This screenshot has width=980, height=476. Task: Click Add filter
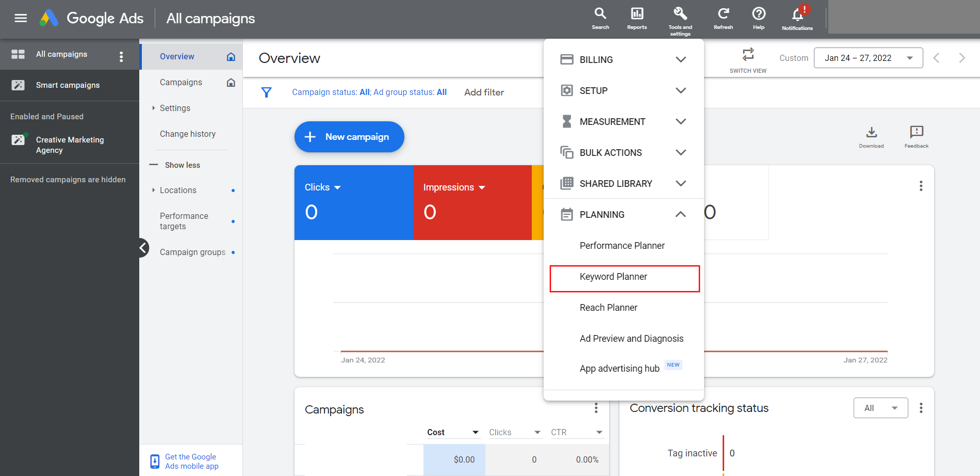484,92
